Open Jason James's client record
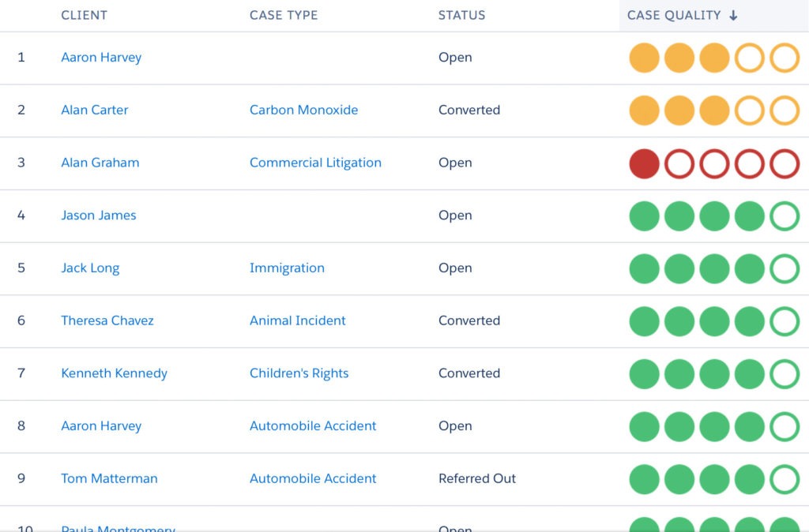The image size is (809, 532). (x=98, y=215)
